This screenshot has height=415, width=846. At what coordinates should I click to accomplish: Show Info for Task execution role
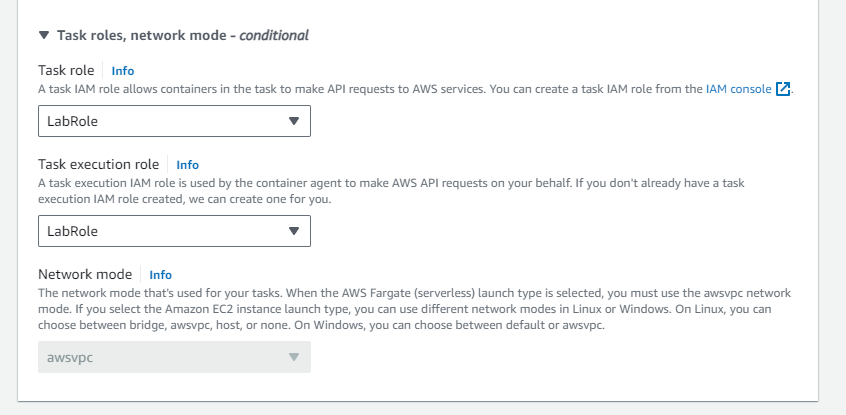188,164
